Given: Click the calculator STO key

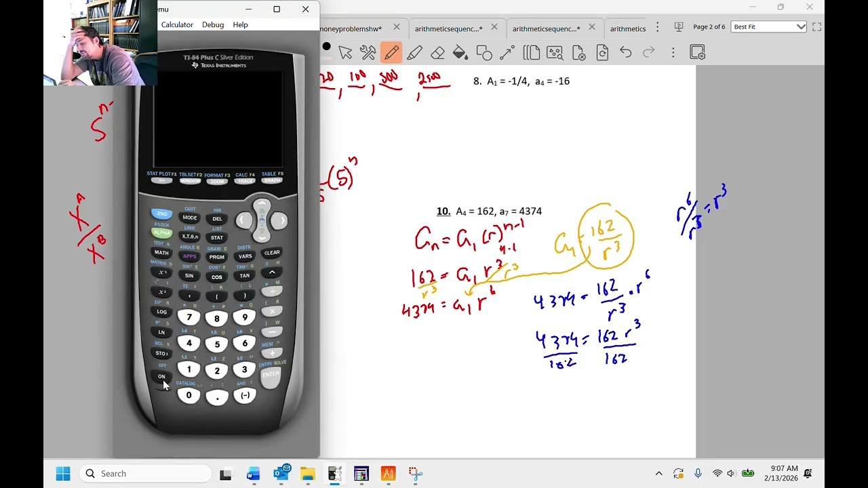Looking at the screenshot, I should coord(161,354).
